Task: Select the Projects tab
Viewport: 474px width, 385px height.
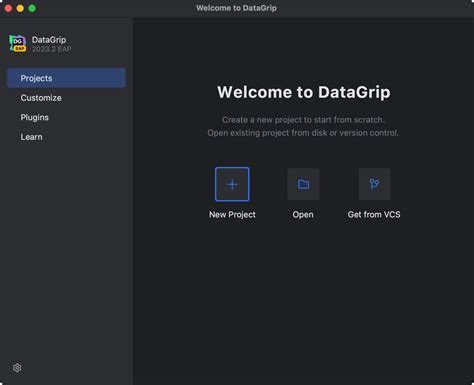Action: (x=66, y=78)
